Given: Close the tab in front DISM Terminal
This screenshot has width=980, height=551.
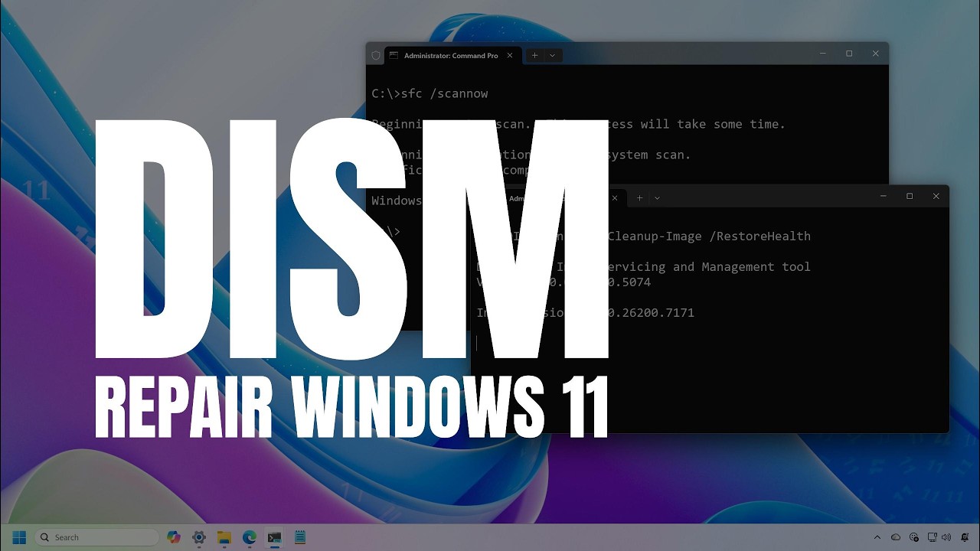Looking at the screenshot, I should (x=614, y=197).
